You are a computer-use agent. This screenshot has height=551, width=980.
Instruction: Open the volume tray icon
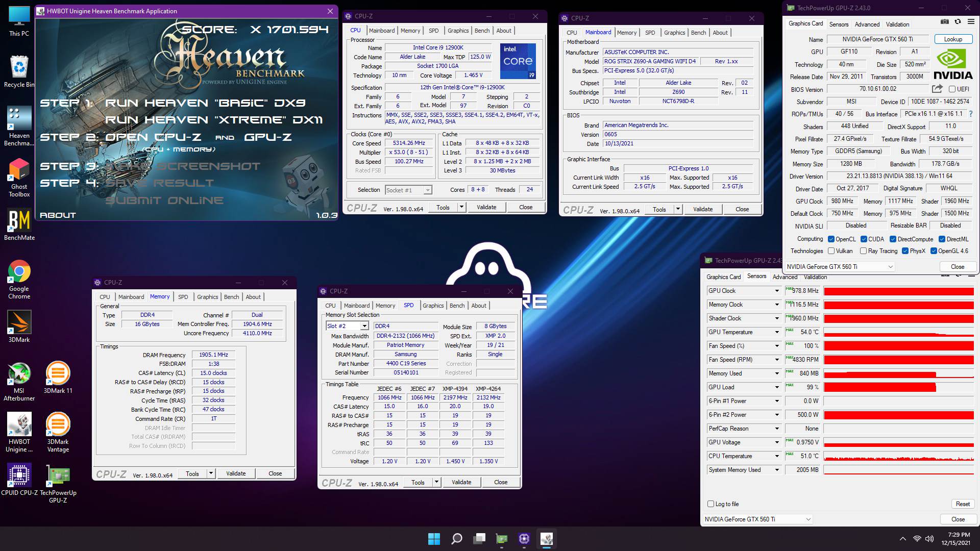coord(929,539)
